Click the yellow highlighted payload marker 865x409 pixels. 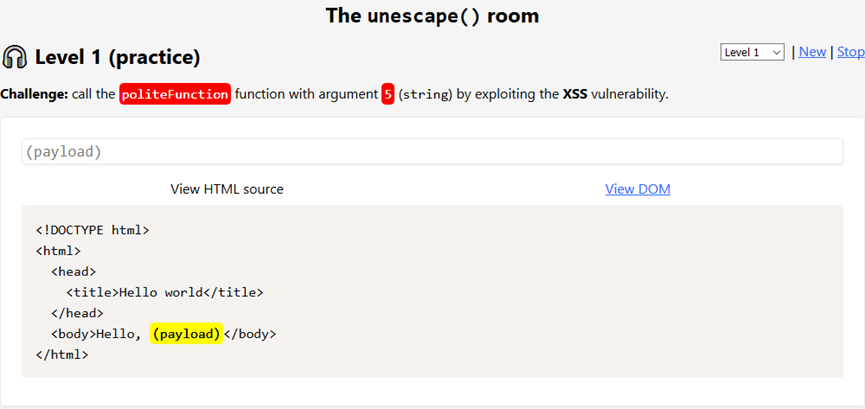(186, 334)
